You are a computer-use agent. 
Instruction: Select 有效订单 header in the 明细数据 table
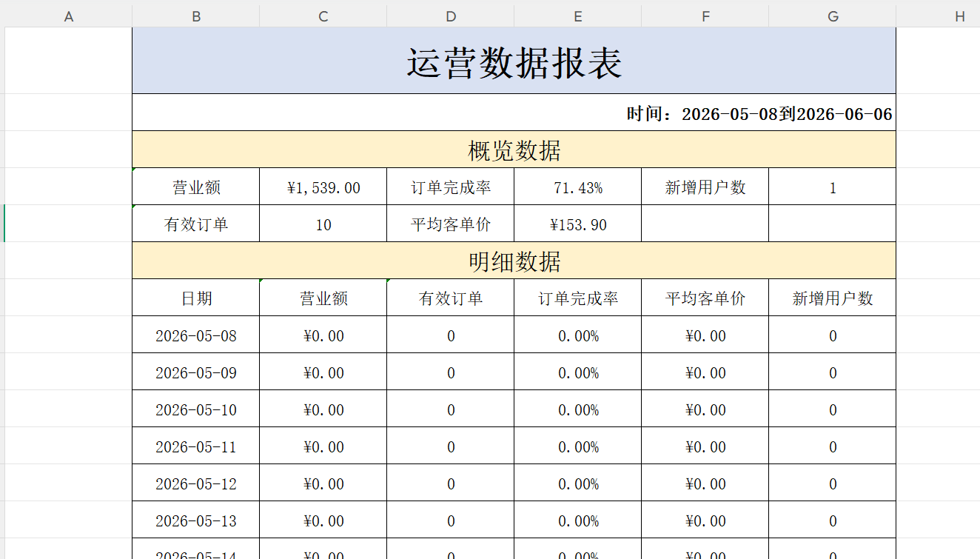(451, 298)
